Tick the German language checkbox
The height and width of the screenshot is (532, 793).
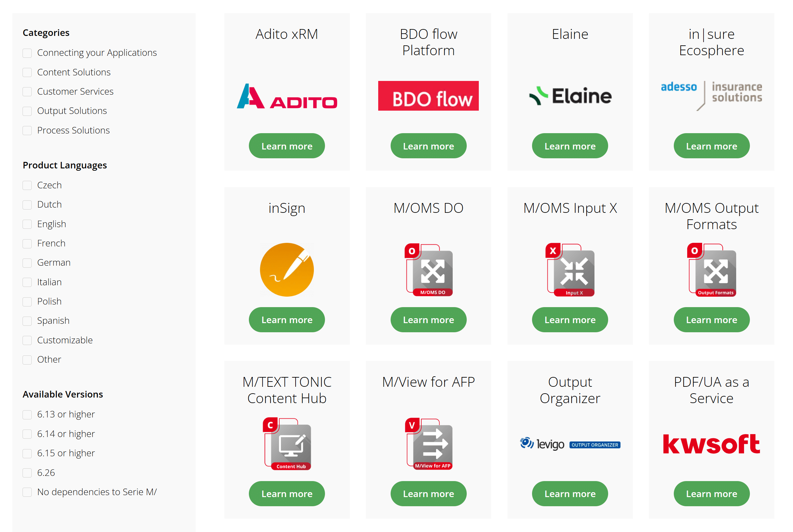27,263
